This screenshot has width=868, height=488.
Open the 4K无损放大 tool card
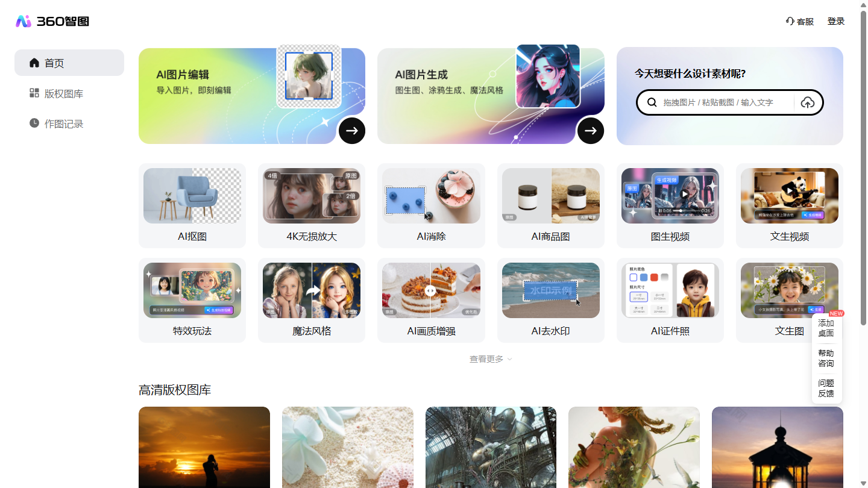(x=312, y=205)
